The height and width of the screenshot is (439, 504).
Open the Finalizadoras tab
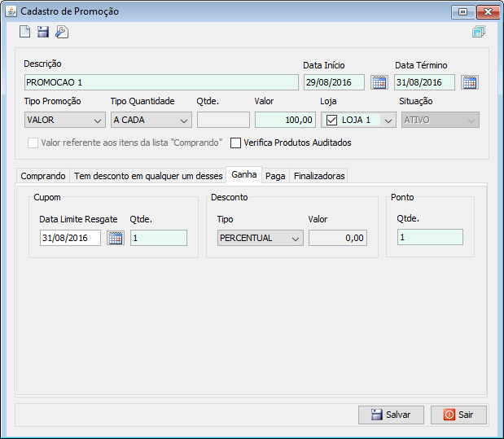(x=318, y=175)
